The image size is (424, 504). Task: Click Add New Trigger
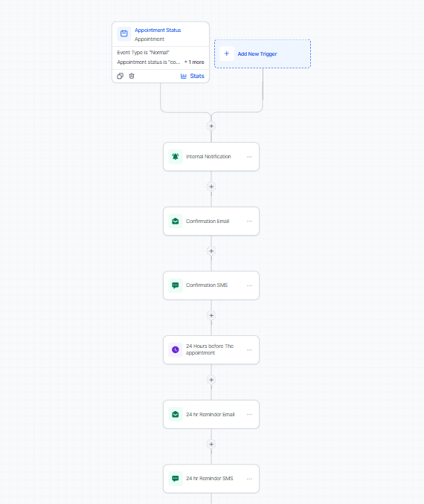click(x=263, y=54)
